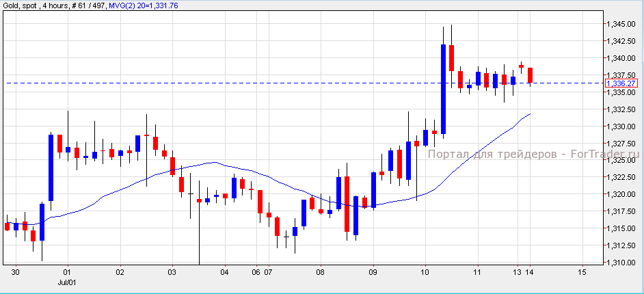Click the 1,312.50 price axis label

pos(621,245)
